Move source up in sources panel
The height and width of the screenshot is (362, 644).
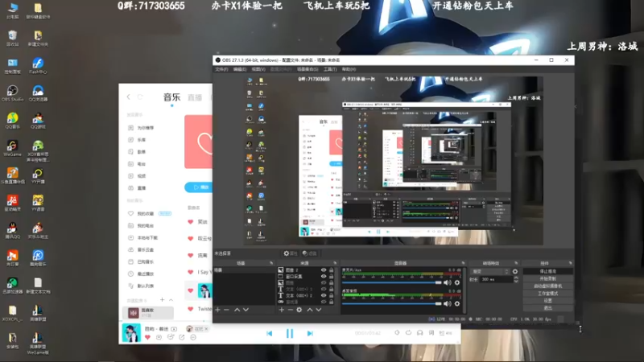[310, 310]
